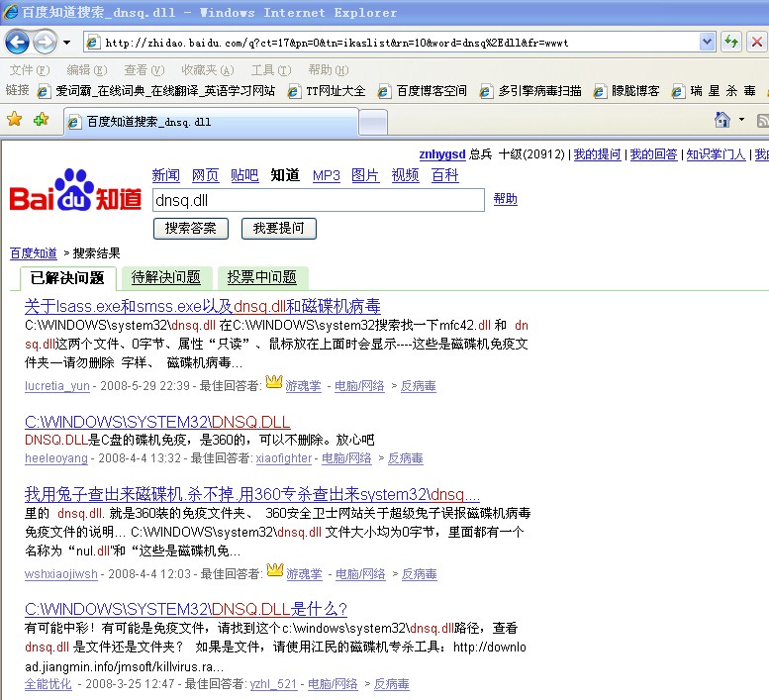Open asker lucretia_yun profile link
The height and width of the screenshot is (700, 769).
pos(56,386)
